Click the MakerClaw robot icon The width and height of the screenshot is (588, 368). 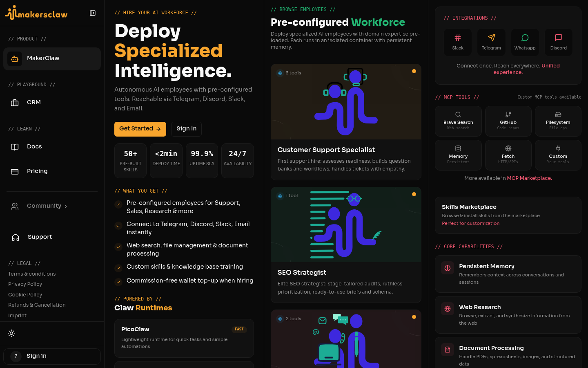[15, 59]
